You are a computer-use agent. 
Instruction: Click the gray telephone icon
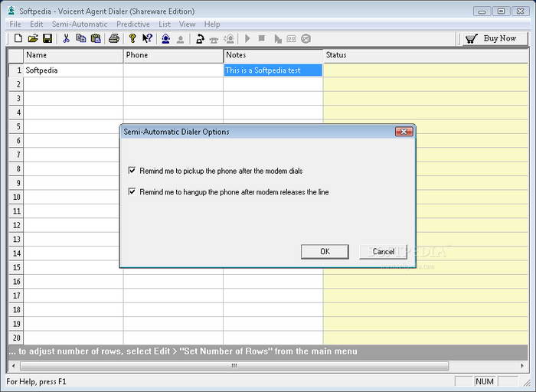[x=214, y=40]
